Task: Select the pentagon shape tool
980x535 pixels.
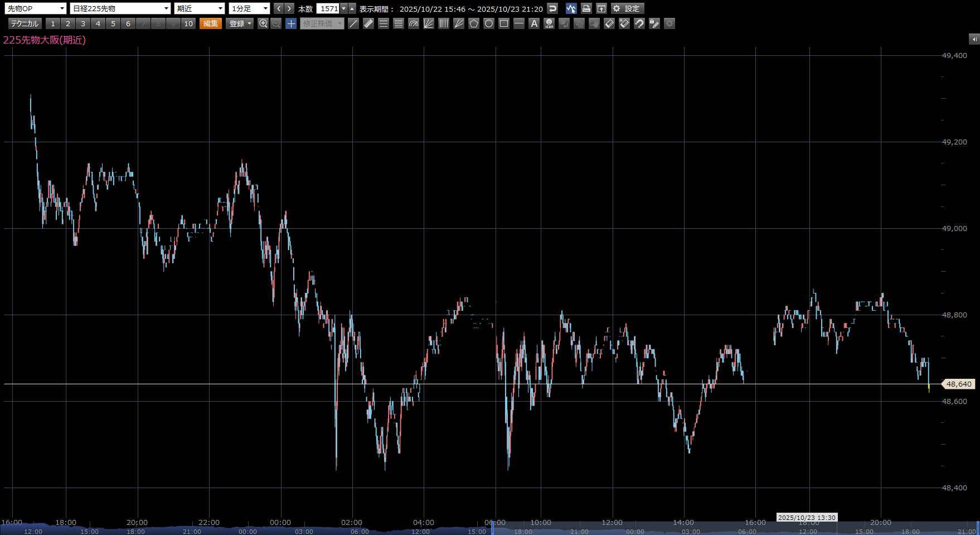Action: (474, 23)
